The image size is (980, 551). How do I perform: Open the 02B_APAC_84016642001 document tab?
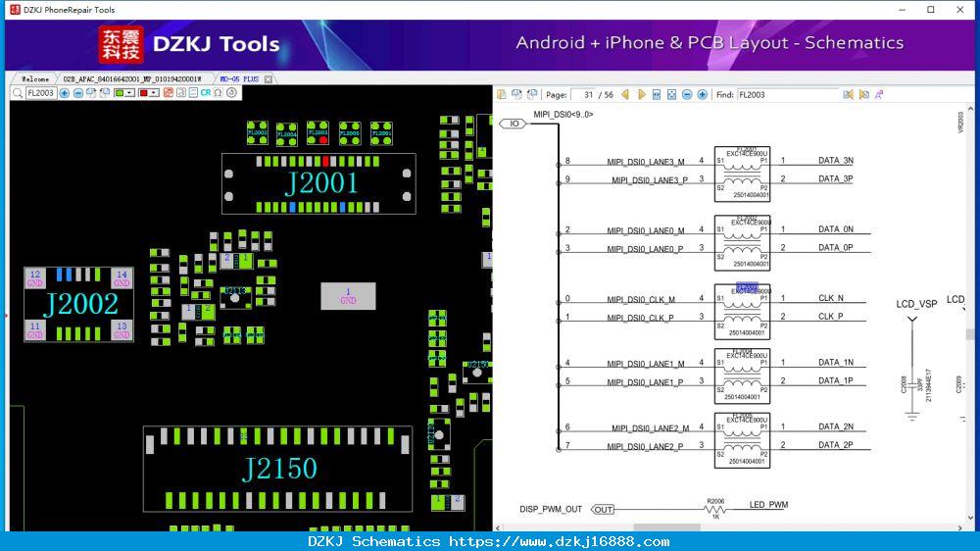(132, 78)
